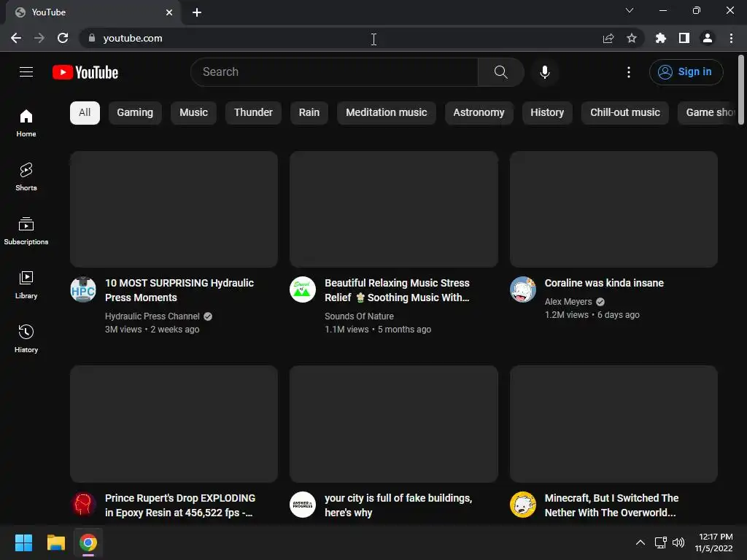Click the browser forward arrow
The width and height of the screenshot is (747, 560).
click(x=39, y=38)
